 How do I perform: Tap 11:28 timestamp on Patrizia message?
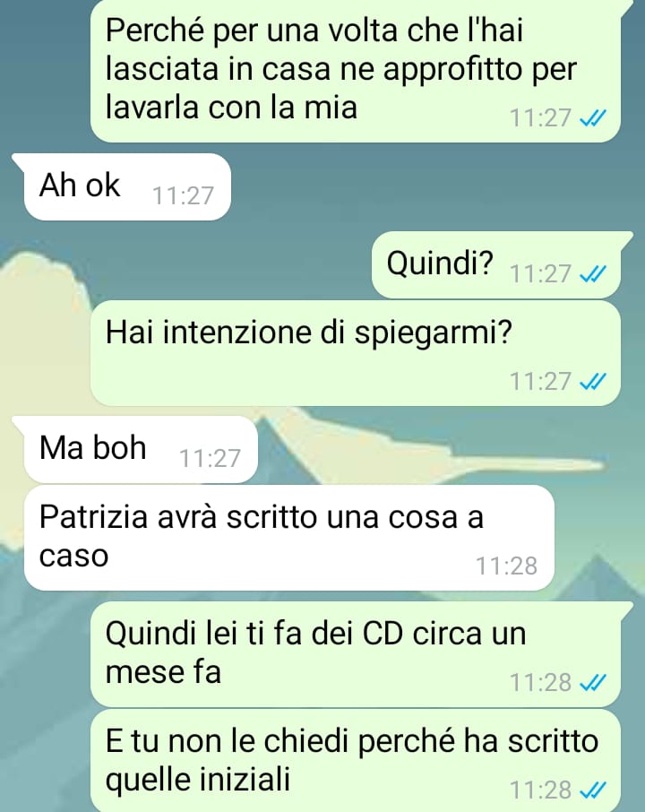(507, 566)
